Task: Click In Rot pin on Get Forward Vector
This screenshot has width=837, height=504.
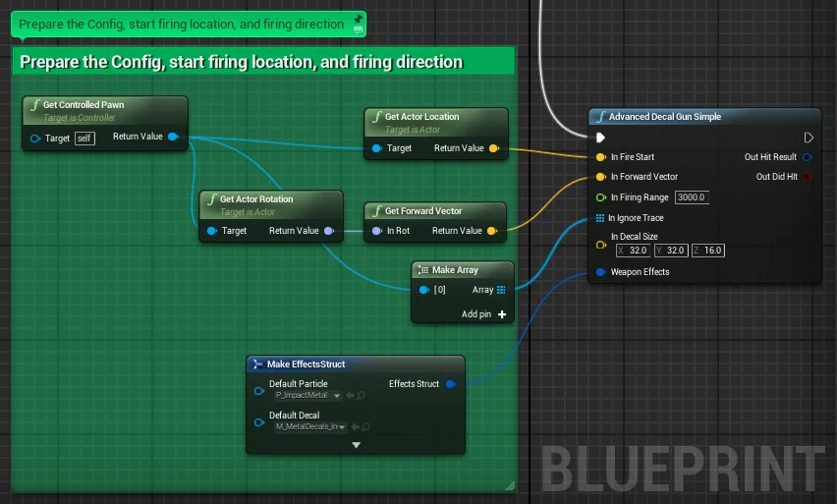Action: tap(377, 231)
